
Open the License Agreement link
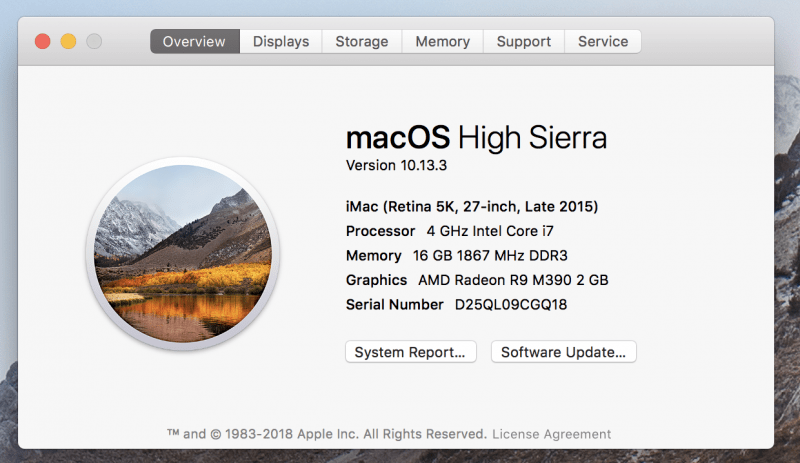(551, 434)
